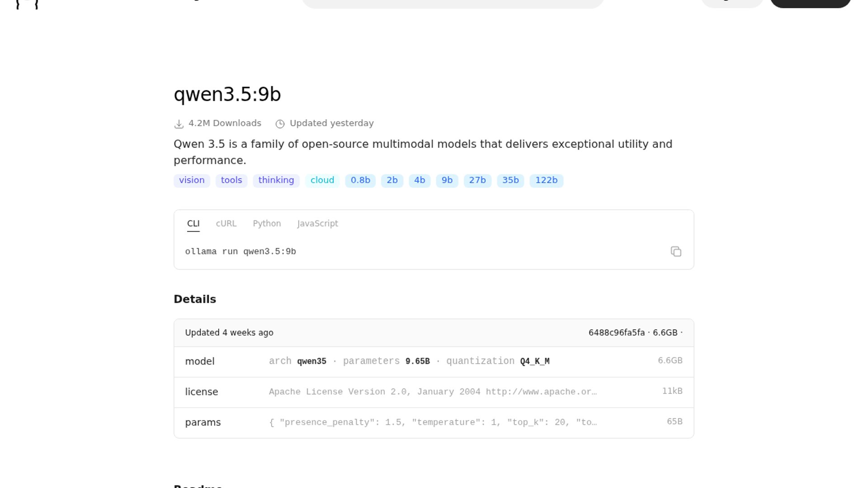This screenshot has height=488, width=868.
Task: Copy the ollama run command
Action: [x=676, y=252]
